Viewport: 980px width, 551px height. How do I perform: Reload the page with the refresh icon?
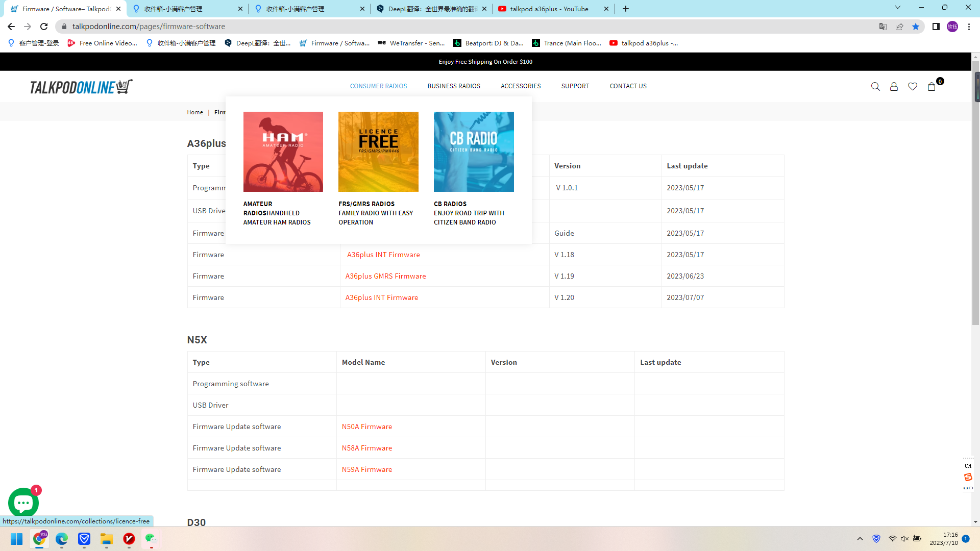click(x=44, y=27)
